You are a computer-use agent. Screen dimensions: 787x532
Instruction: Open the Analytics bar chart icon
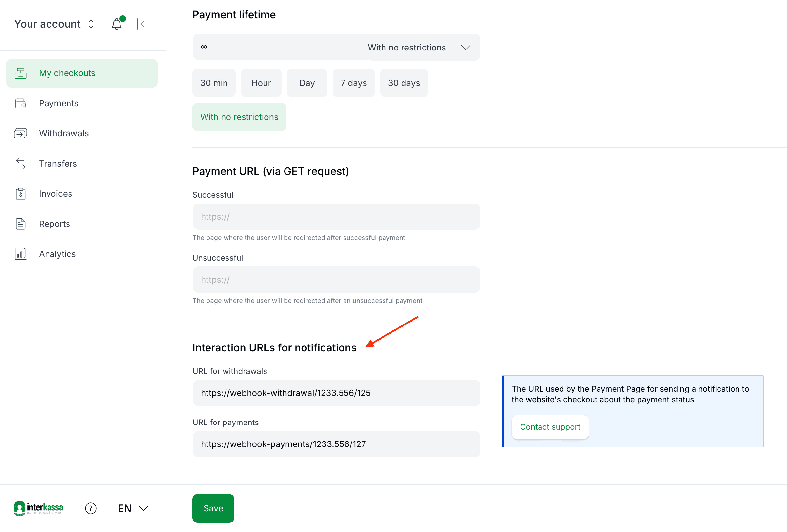click(x=21, y=254)
